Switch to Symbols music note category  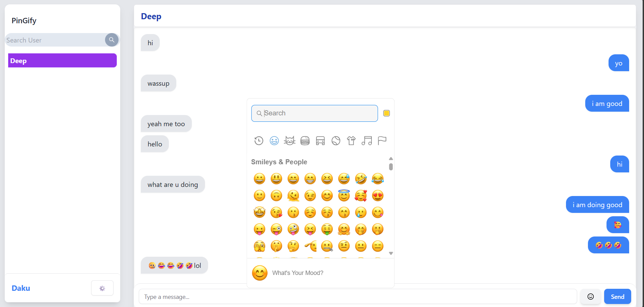point(366,141)
